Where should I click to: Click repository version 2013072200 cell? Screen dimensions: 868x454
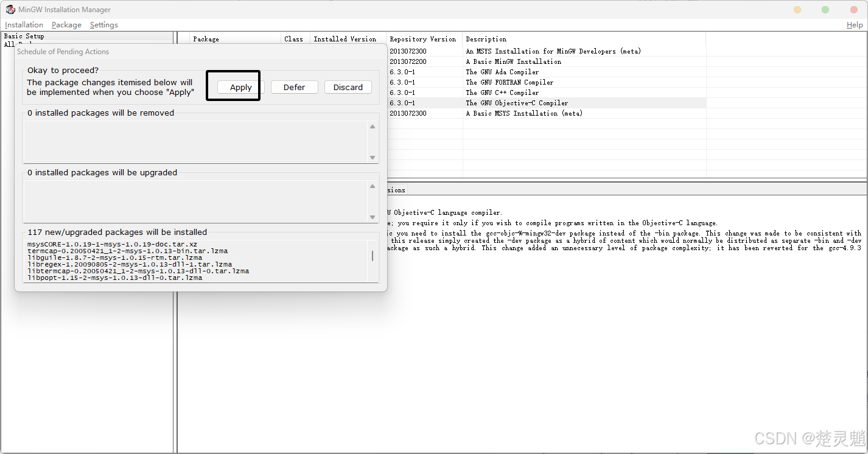pyautogui.click(x=408, y=61)
